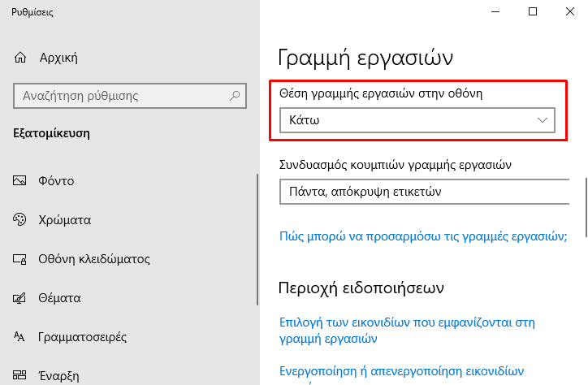This screenshot has width=588, height=385.
Task: Click Ενεργοποίηση ή απενεργοποίηση εικονιδίων link
Action: click(401, 371)
